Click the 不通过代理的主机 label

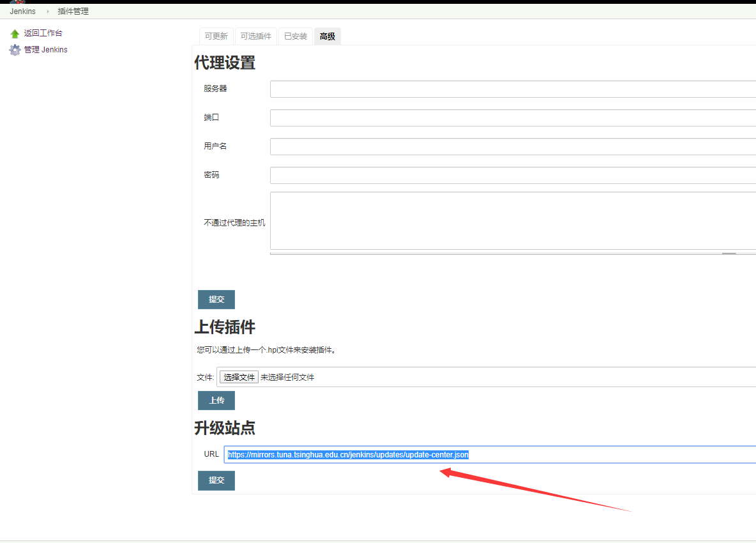pos(234,223)
